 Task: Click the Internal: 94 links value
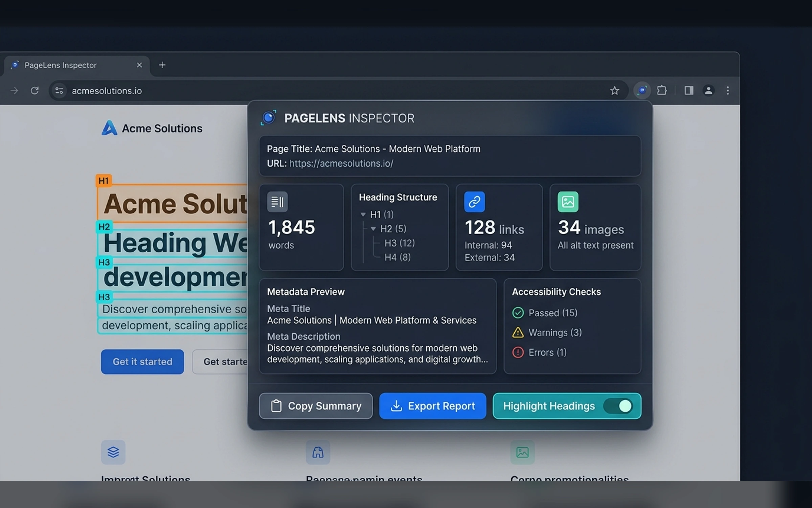[x=488, y=245]
